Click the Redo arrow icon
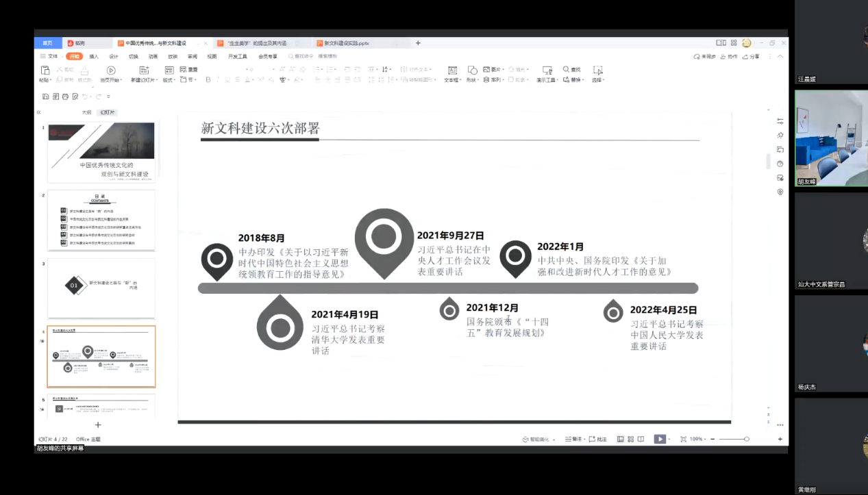 point(99,97)
